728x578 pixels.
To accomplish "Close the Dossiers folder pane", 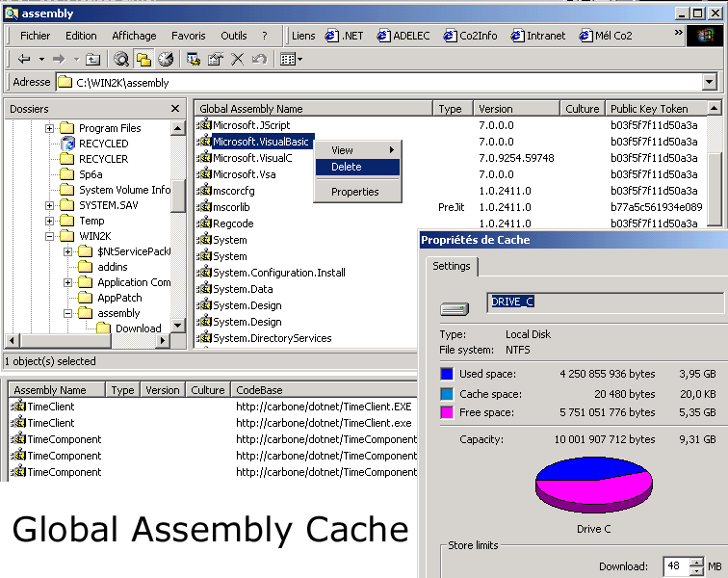I will coord(175,109).
